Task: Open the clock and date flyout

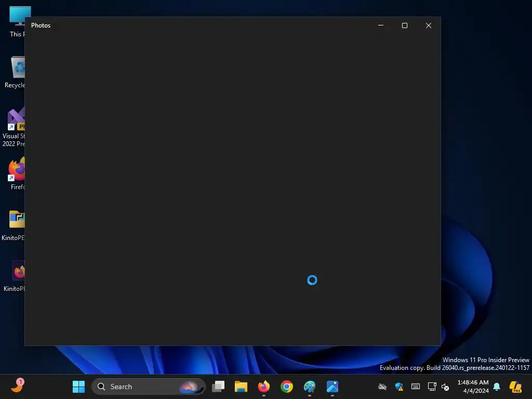Action: pyautogui.click(x=473, y=387)
